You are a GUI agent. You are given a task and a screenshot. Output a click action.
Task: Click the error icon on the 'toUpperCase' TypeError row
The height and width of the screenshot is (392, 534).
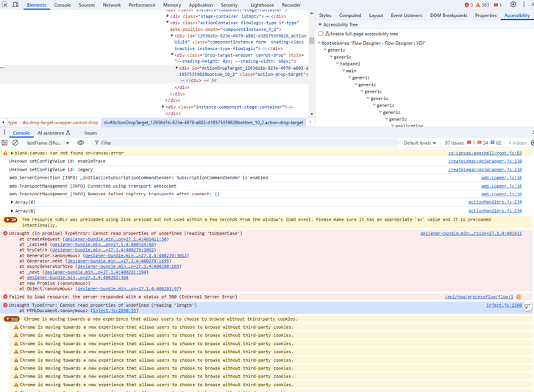tap(5, 233)
